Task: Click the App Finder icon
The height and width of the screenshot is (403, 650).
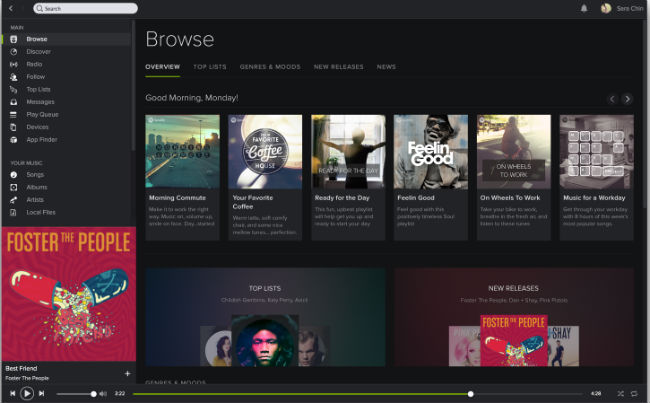Action: pyautogui.click(x=14, y=140)
